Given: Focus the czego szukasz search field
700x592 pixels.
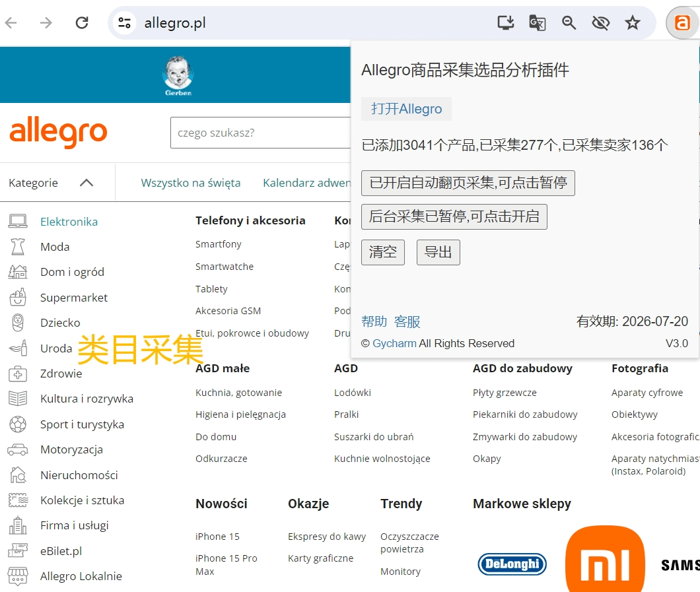Looking at the screenshot, I should [261, 133].
